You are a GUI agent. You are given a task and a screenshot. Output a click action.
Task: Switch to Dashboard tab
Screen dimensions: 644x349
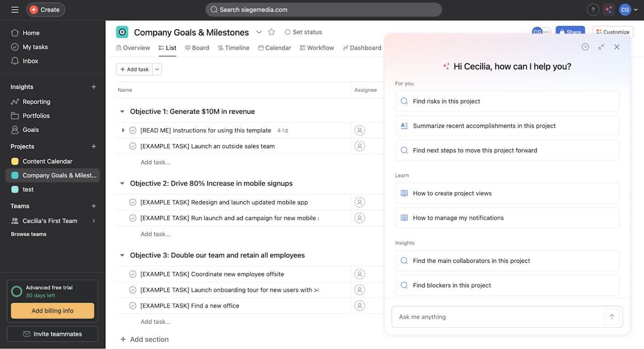pyautogui.click(x=362, y=48)
